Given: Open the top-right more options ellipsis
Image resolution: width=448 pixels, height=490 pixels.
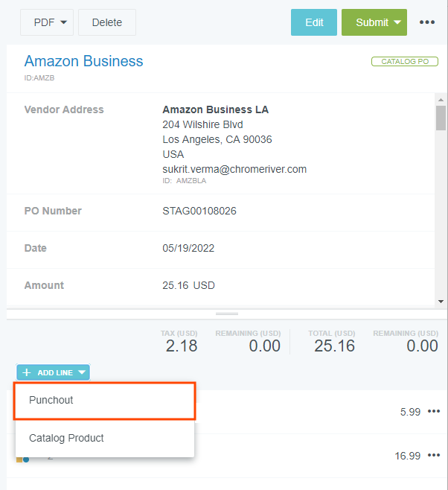Looking at the screenshot, I should coord(426,22).
